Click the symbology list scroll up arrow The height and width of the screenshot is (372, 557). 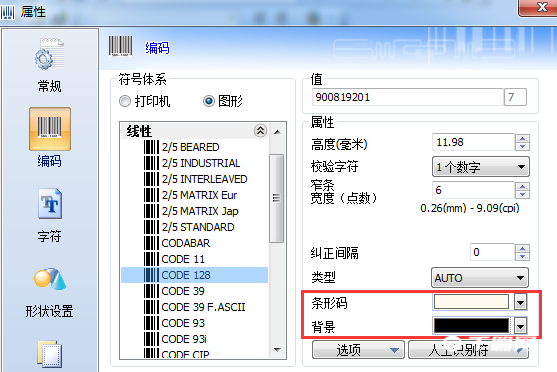pyautogui.click(x=277, y=132)
